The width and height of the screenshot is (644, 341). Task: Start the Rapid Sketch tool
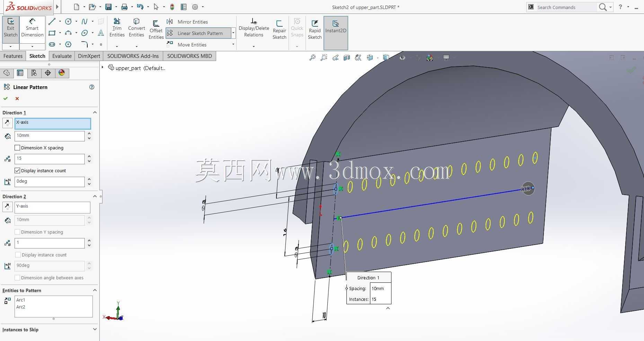point(315,30)
